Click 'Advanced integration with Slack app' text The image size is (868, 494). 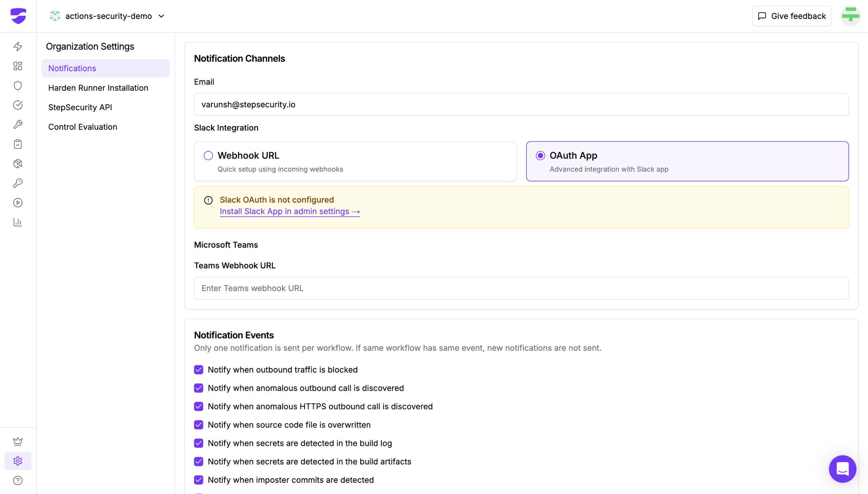click(609, 169)
